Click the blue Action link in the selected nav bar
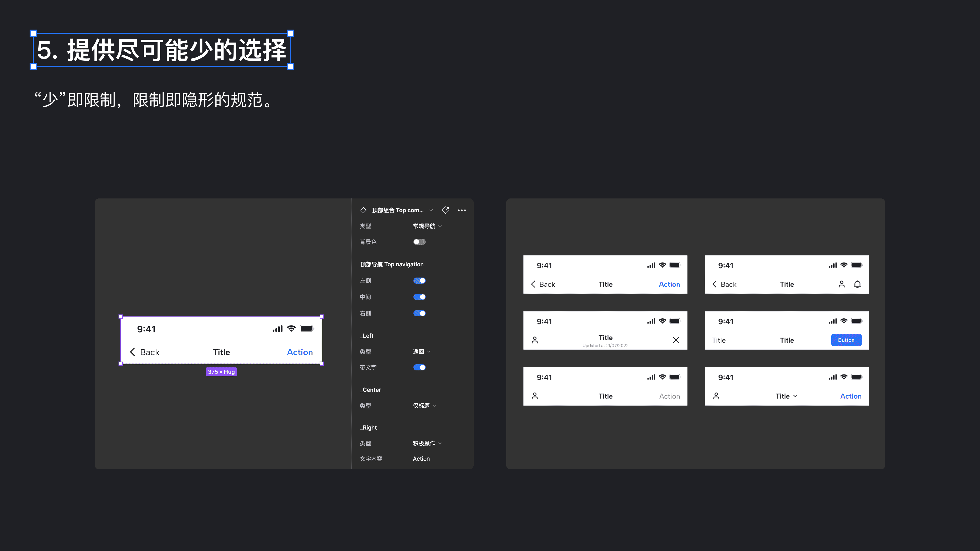Image resolution: width=980 pixels, height=551 pixels. 300,352
